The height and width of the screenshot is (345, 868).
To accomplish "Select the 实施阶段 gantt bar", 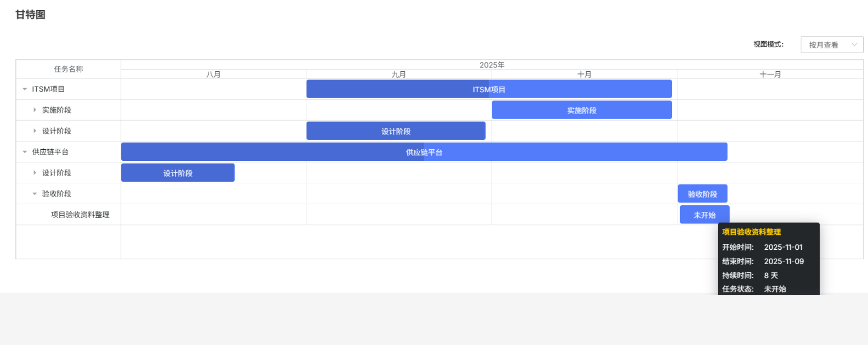I will 582,110.
